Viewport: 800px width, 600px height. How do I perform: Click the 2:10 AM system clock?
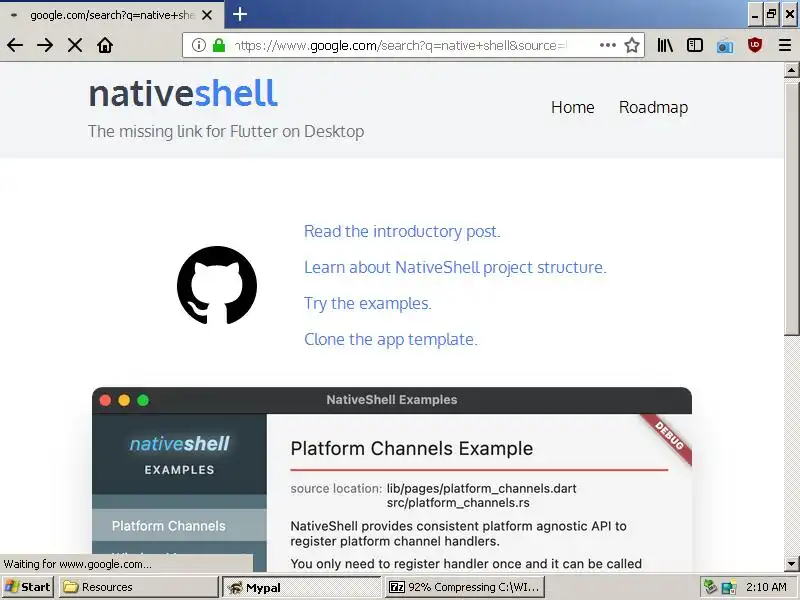(766, 587)
